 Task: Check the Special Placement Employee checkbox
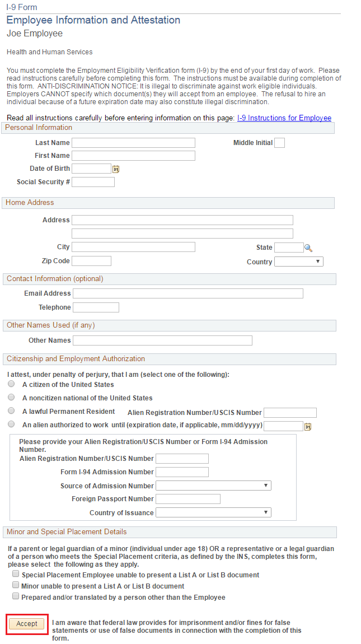click(x=16, y=575)
